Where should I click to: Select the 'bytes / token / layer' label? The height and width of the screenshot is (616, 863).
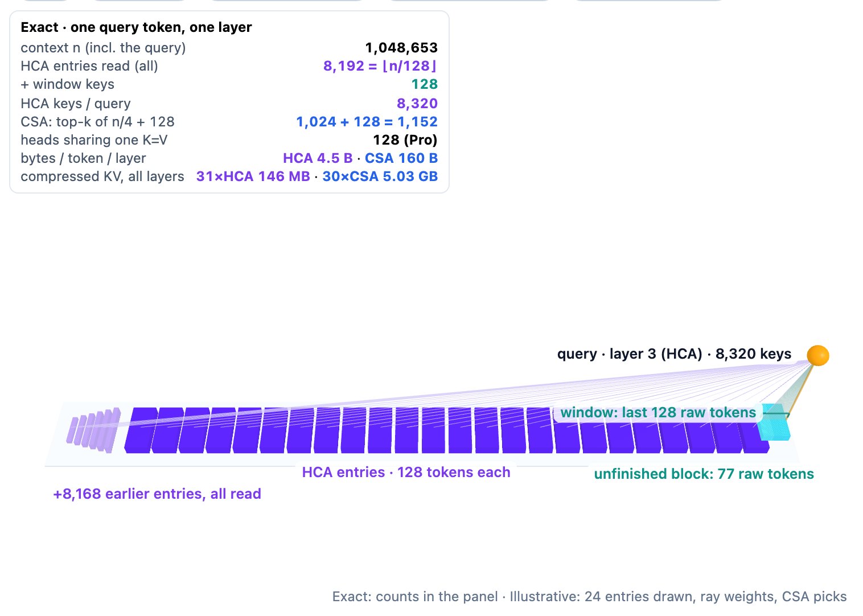pyautogui.click(x=83, y=158)
